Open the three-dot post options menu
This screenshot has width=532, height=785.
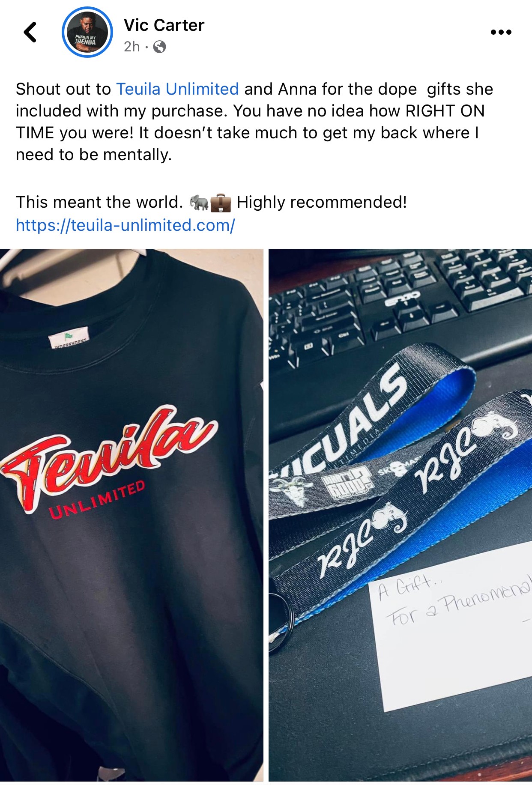501,32
